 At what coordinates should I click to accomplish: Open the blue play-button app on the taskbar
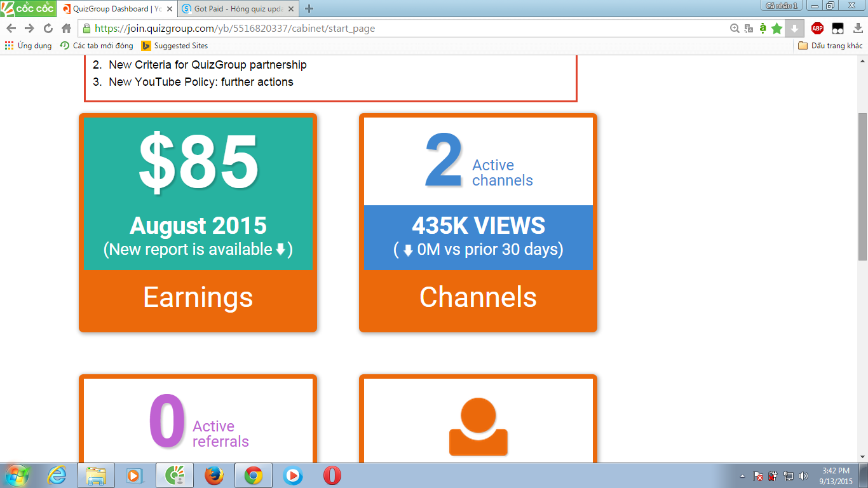tap(293, 475)
